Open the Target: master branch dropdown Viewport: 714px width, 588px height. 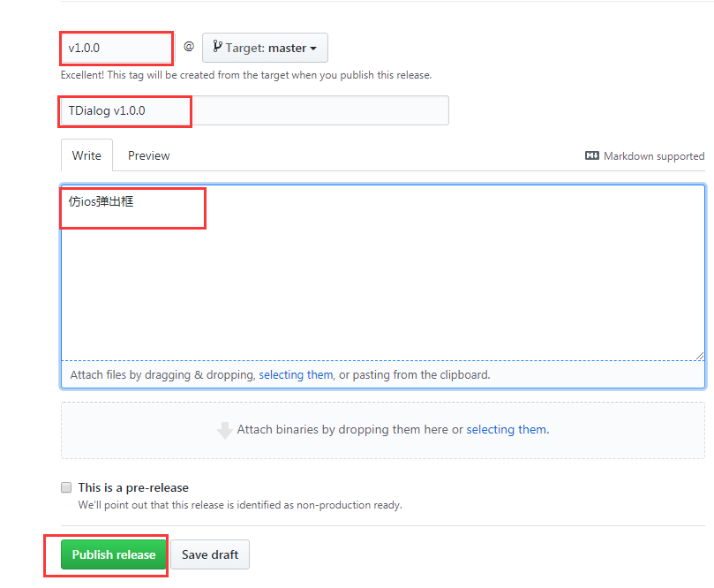[265, 48]
